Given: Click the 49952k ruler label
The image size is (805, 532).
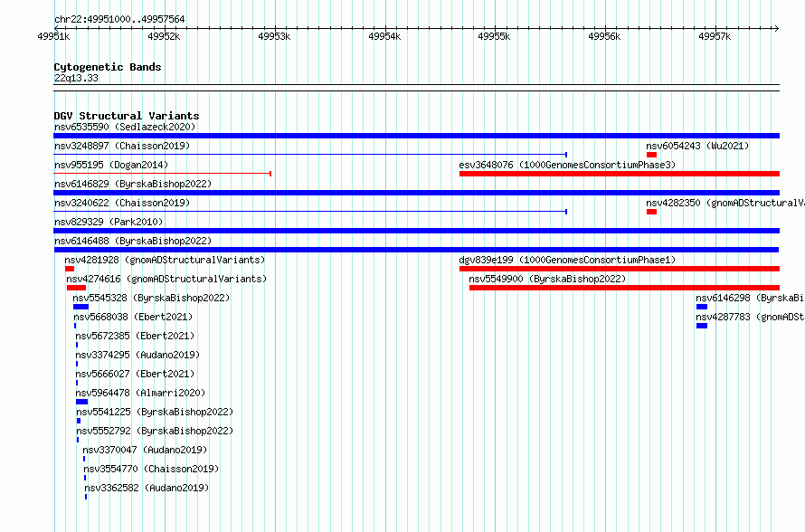Looking at the screenshot, I should click(164, 36).
